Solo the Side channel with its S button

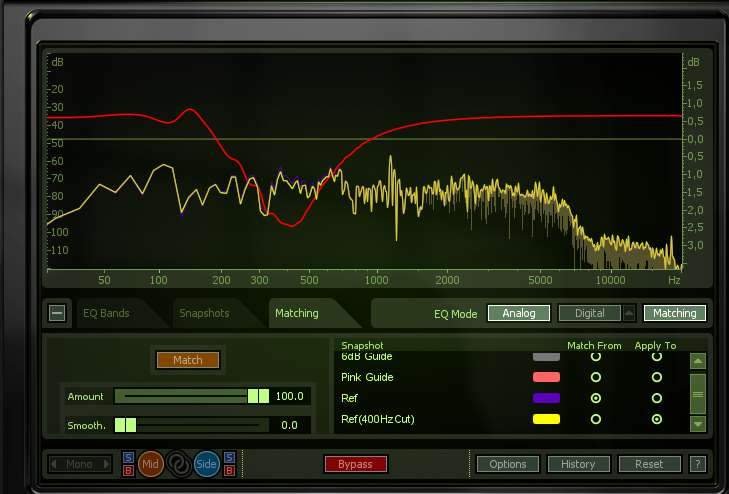point(229,458)
